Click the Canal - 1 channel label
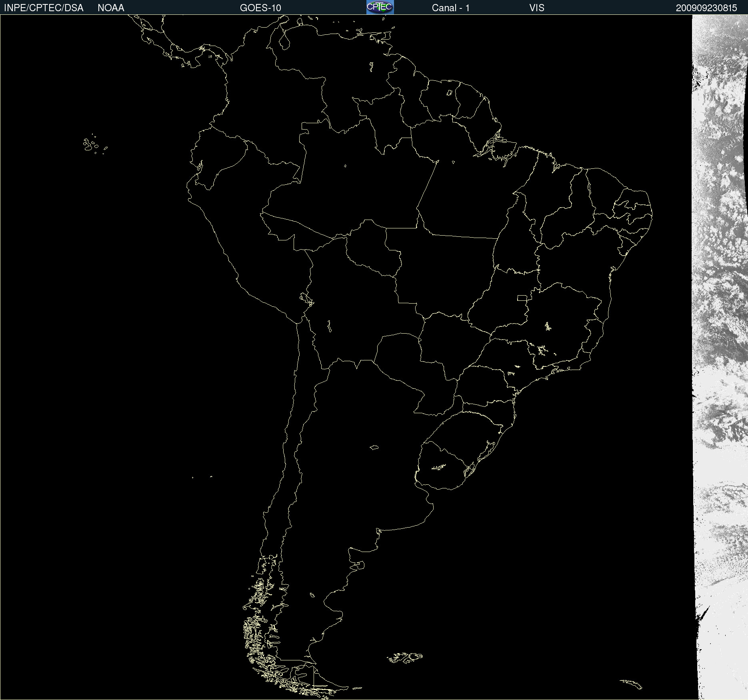Image resolution: width=748 pixels, height=700 pixels. pos(450,8)
